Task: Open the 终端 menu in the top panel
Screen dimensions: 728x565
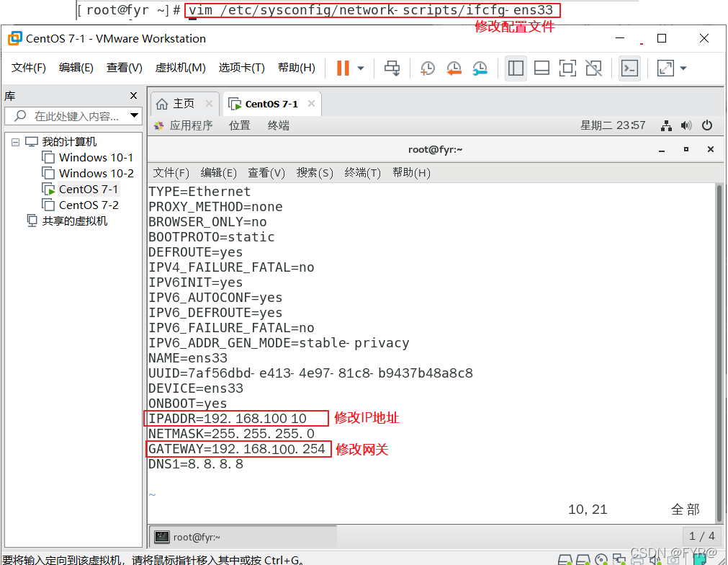Action: point(279,125)
